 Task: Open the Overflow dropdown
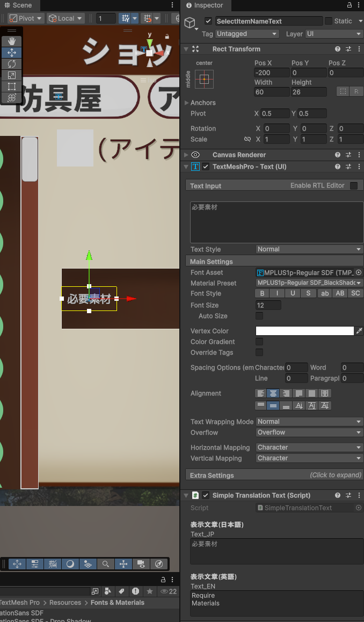point(309,432)
